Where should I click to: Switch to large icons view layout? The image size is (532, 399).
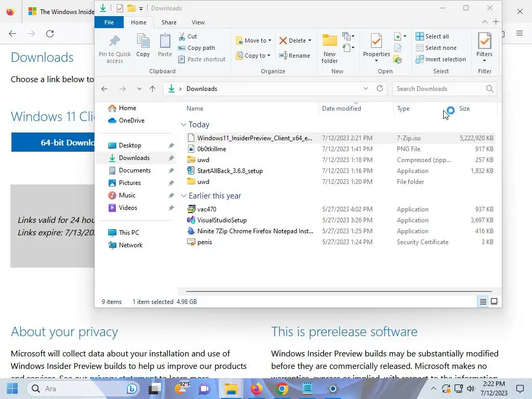[x=495, y=302]
